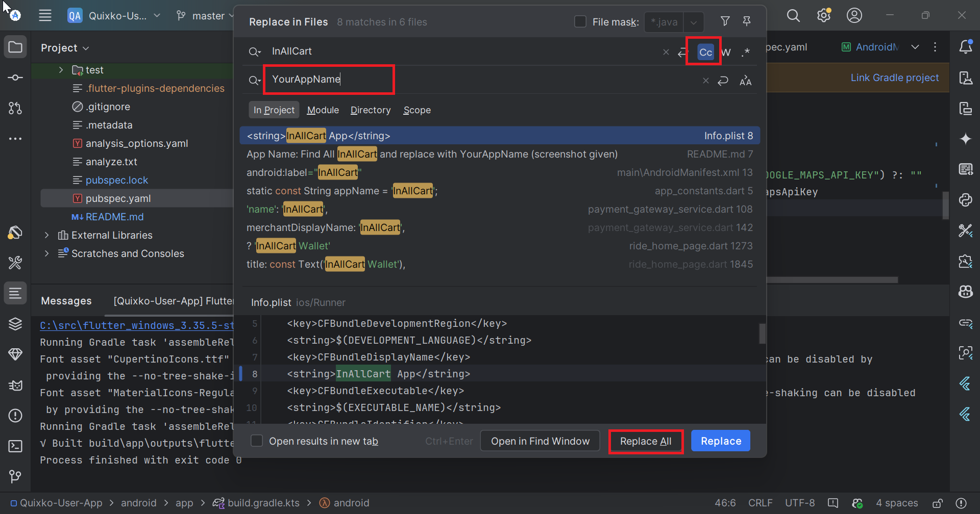Click the blue Replace button

pos(721,441)
